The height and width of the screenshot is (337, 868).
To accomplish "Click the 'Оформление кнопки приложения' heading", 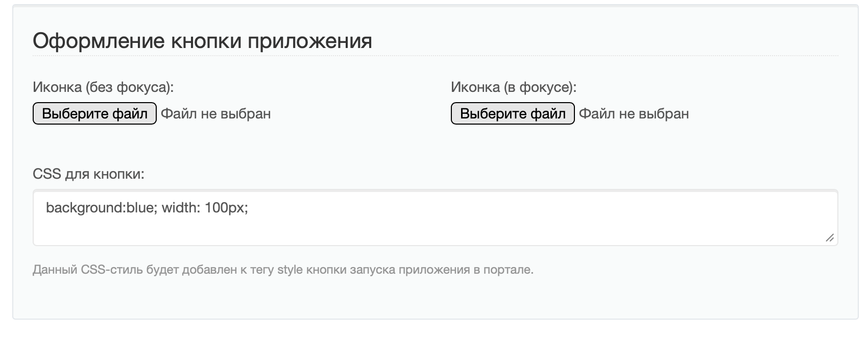I will [202, 41].
